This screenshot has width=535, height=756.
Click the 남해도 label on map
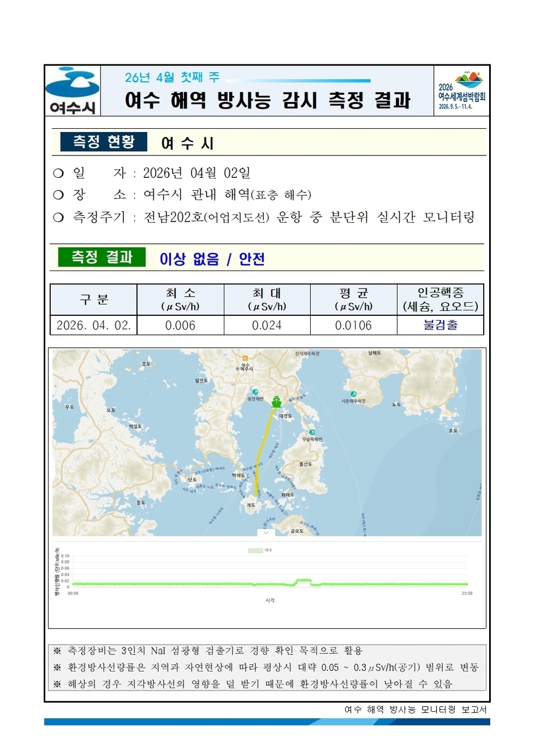click(x=374, y=353)
